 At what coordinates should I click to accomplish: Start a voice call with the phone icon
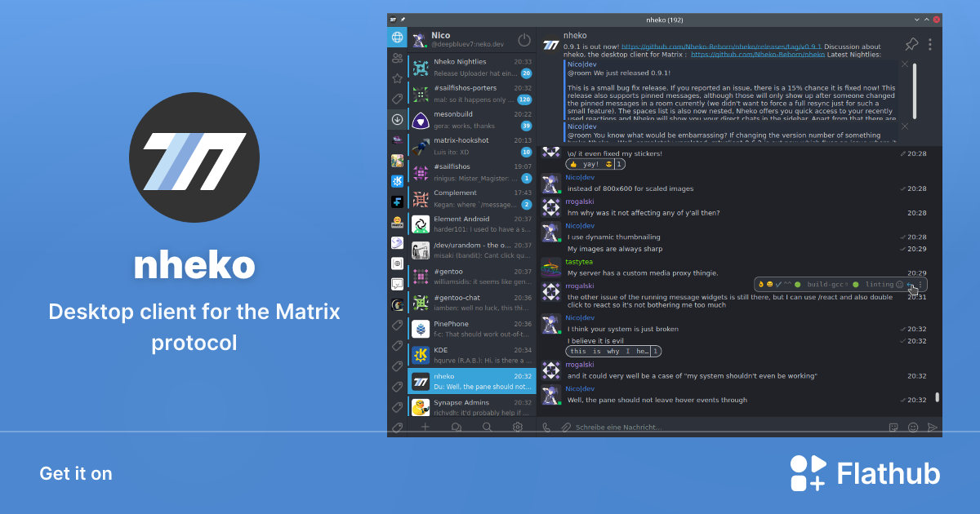click(x=546, y=427)
